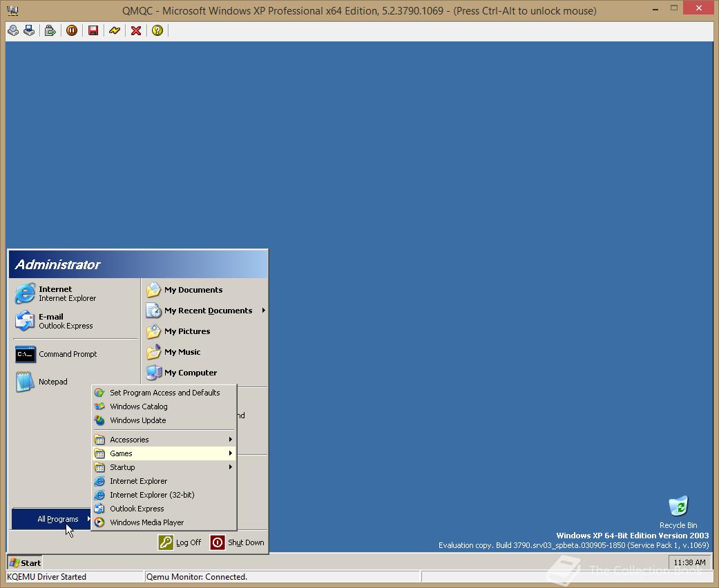The height and width of the screenshot is (588, 719).
Task: Click the save state toolbar icon
Action: [93, 30]
